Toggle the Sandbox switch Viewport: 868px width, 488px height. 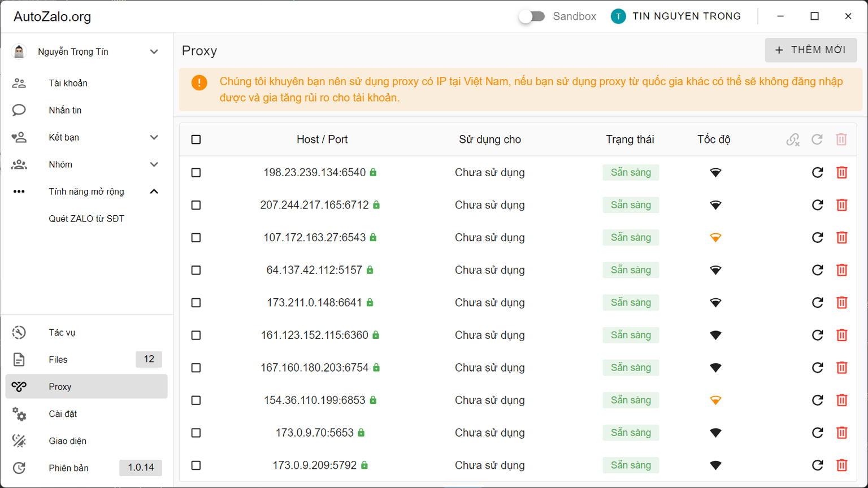[532, 16]
